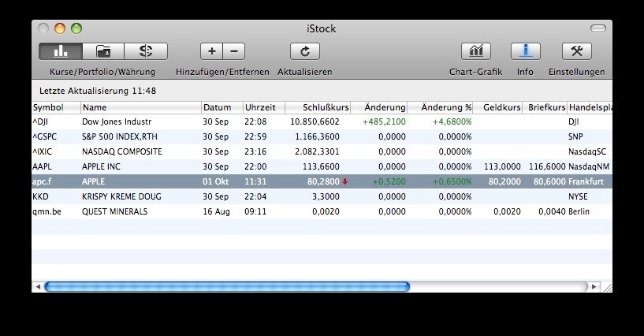The height and width of the screenshot is (336, 644).
Task: Open the Portfolio folder view
Action: (x=103, y=51)
